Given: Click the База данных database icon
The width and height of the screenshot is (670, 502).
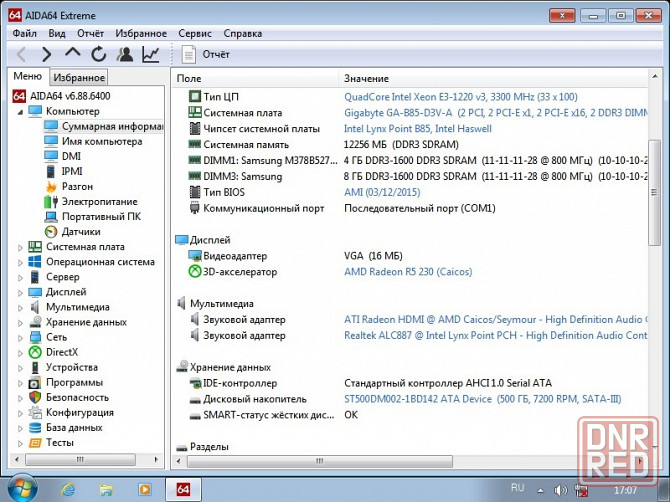Looking at the screenshot, I should [35, 428].
